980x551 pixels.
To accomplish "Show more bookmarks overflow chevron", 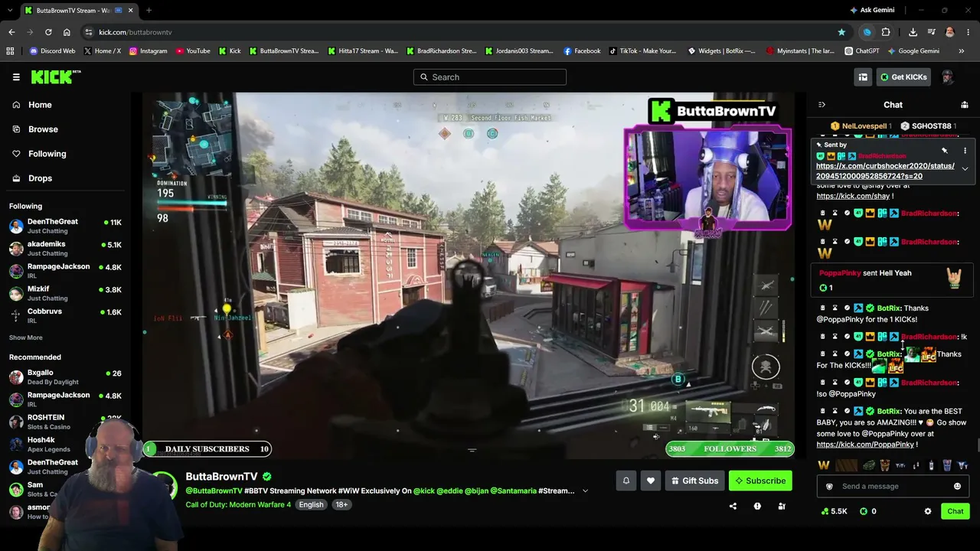I will 962,51.
